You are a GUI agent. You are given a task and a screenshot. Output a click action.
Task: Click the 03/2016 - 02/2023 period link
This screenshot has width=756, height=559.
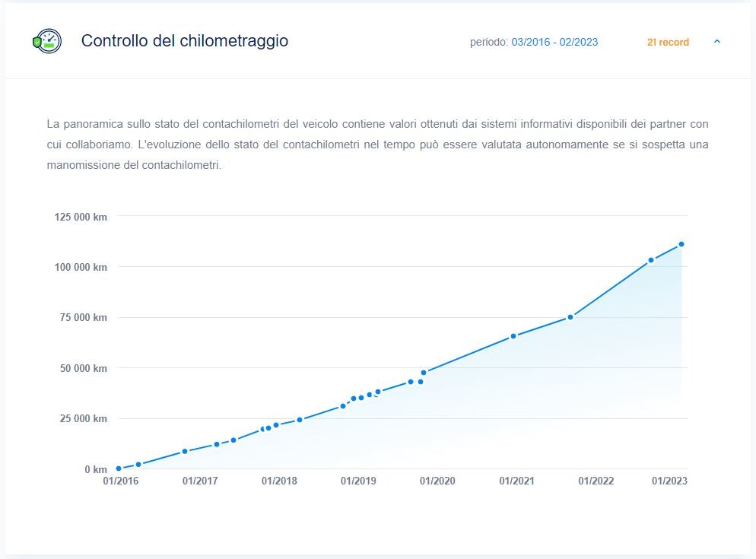(x=554, y=42)
